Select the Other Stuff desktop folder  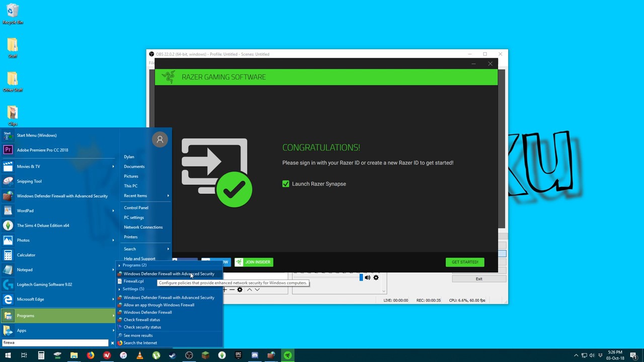click(x=13, y=82)
